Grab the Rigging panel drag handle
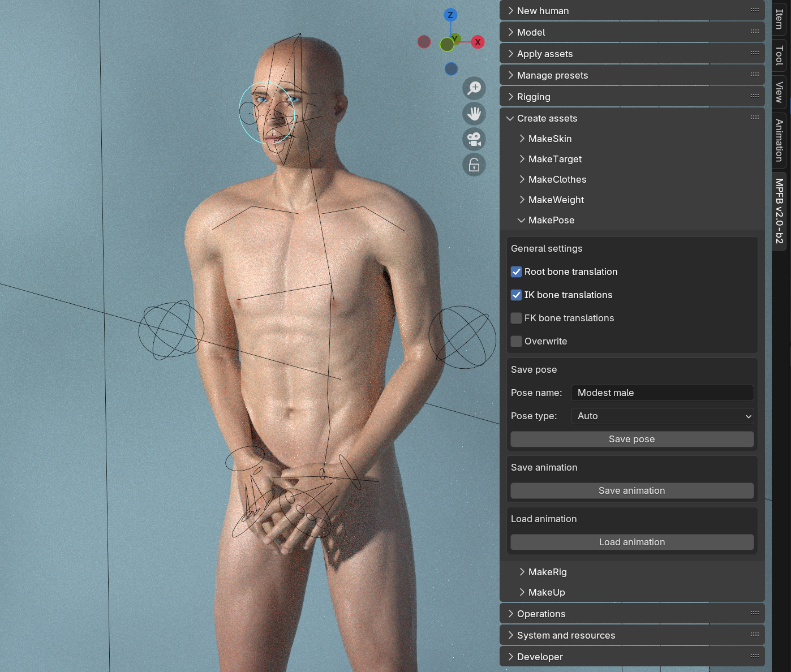This screenshot has height=672, width=791. coord(755,96)
